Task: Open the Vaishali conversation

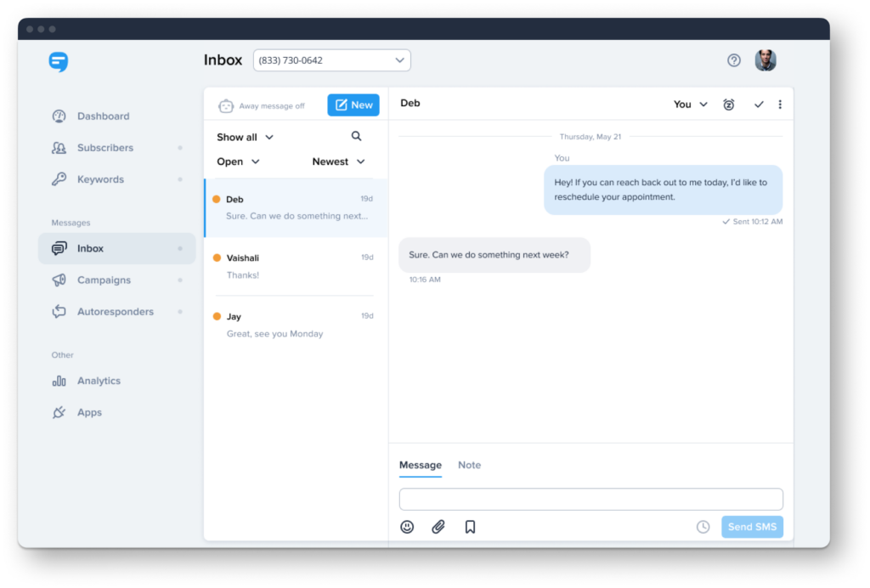Action: (x=297, y=266)
